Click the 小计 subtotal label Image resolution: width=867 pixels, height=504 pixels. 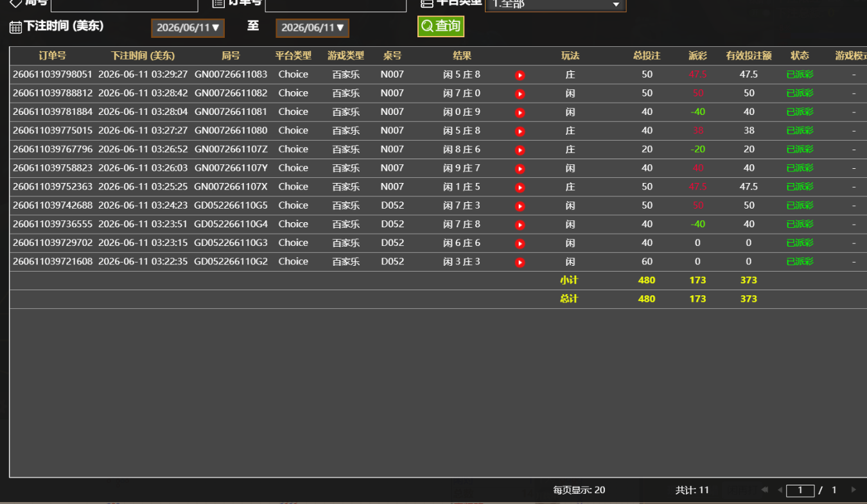[x=569, y=280]
